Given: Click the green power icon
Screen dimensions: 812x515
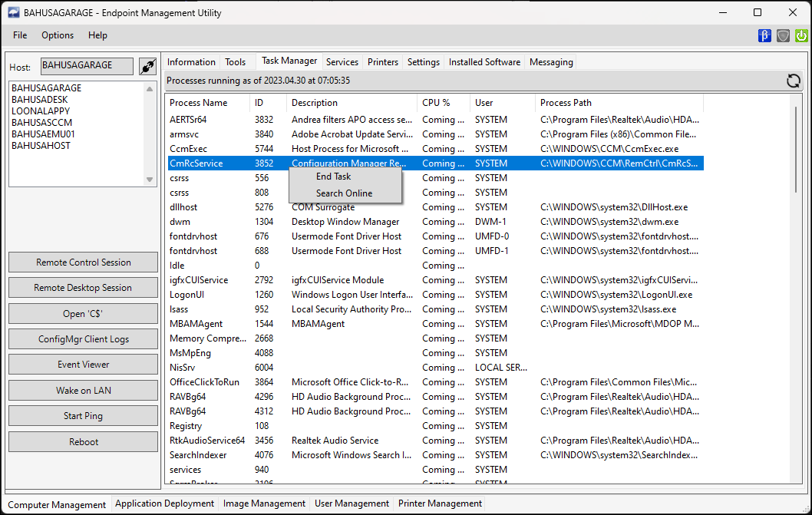Looking at the screenshot, I should pos(801,36).
